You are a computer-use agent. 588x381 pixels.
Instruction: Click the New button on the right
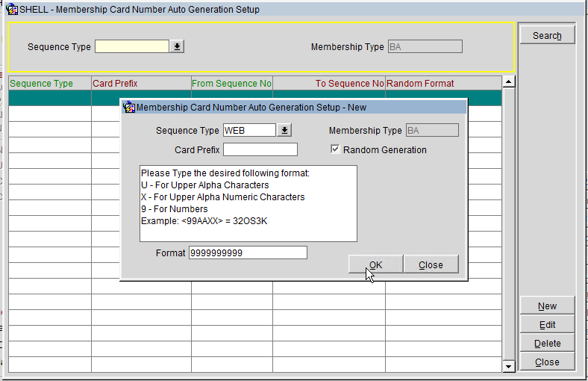pyautogui.click(x=547, y=306)
